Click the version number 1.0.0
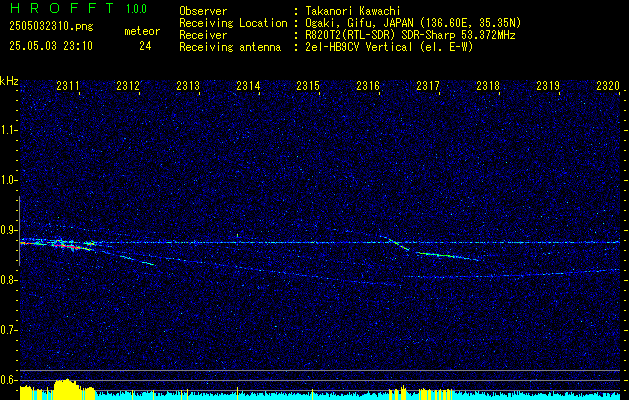629x400 pixels. (x=136, y=8)
